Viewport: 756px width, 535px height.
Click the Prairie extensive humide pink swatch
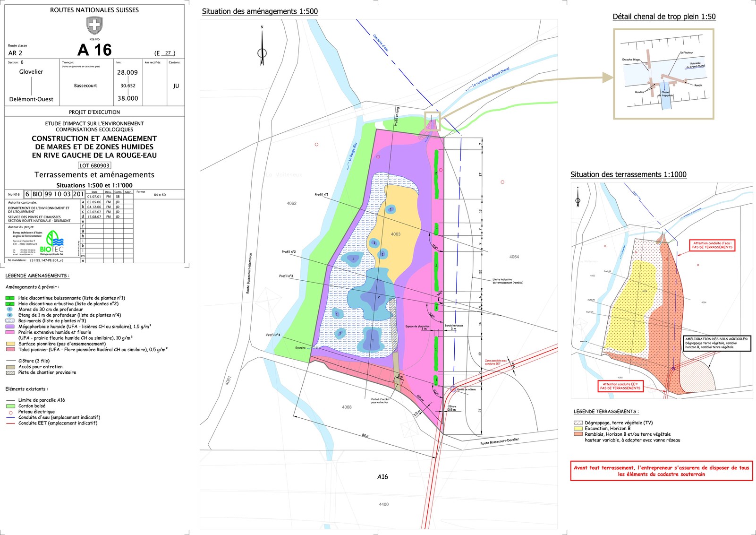10,332
